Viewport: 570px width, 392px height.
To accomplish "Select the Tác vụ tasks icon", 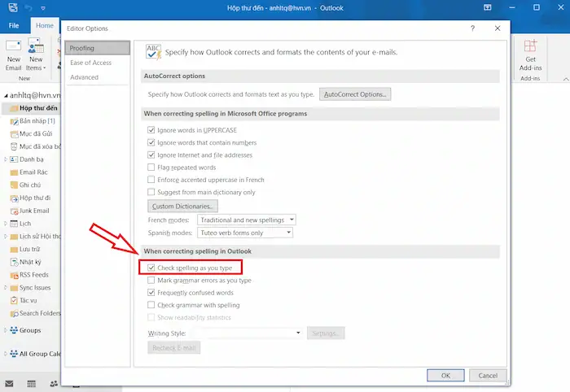I will (14, 301).
